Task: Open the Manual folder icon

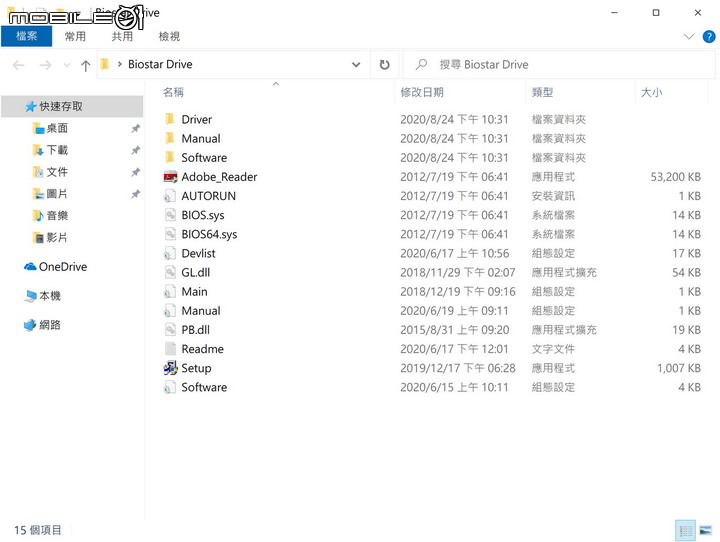Action: (x=169, y=138)
